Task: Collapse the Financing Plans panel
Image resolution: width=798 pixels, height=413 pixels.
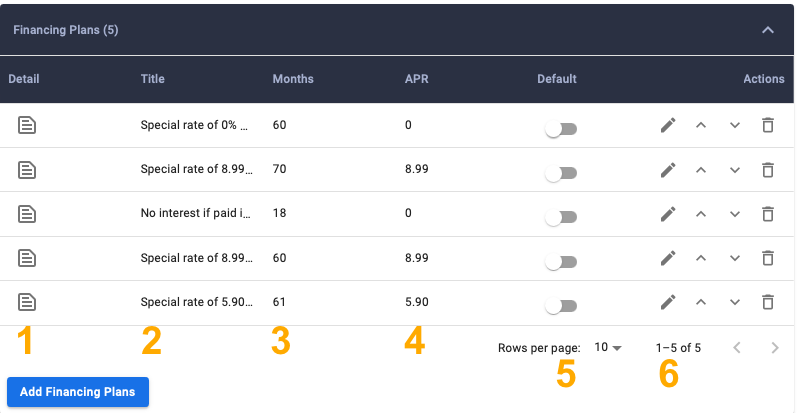Action: 767,30
